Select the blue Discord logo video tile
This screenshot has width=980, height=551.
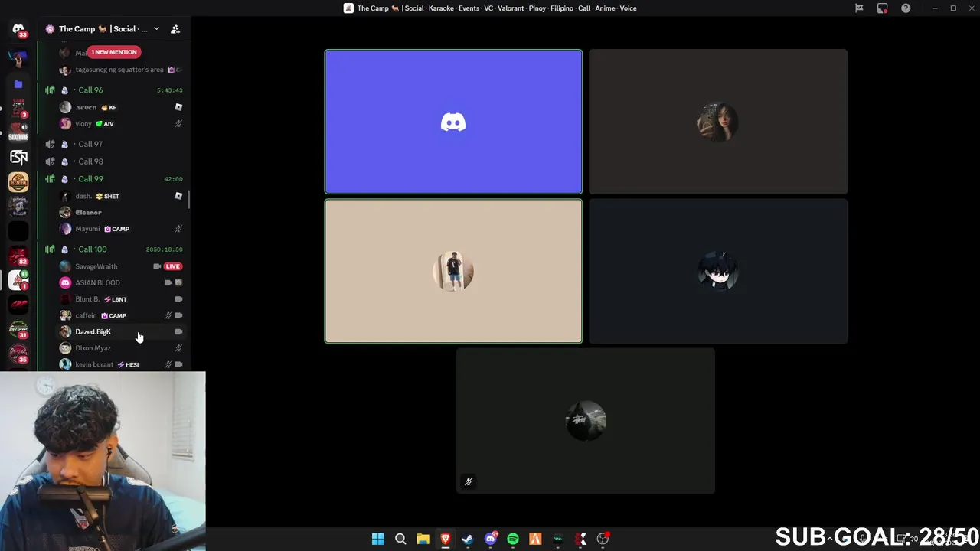click(453, 122)
